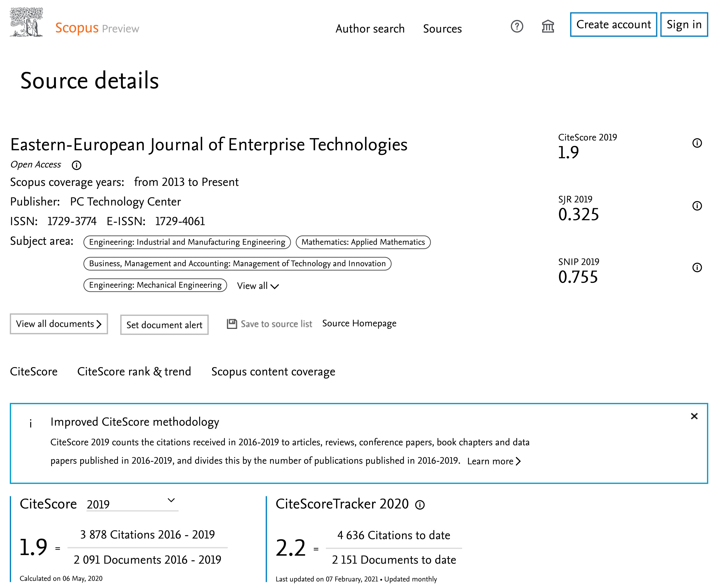Click the Create account button
Image resolution: width=718 pixels, height=588 pixels.
click(x=614, y=25)
